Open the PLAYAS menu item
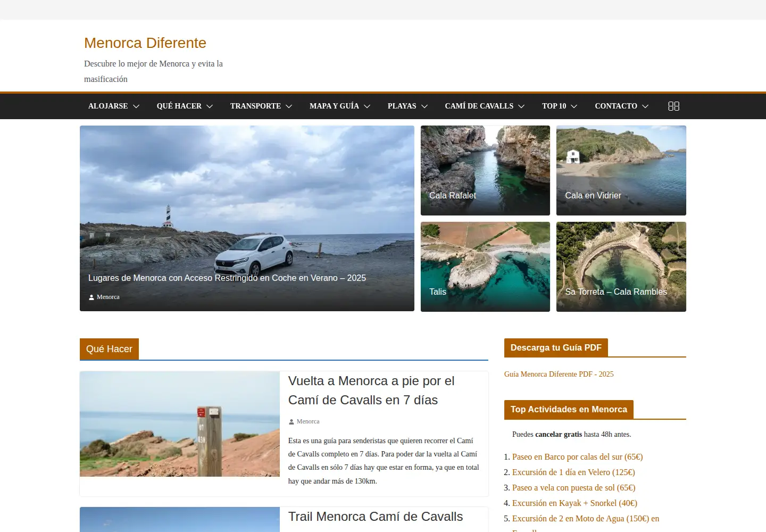766x532 pixels. pos(402,106)
